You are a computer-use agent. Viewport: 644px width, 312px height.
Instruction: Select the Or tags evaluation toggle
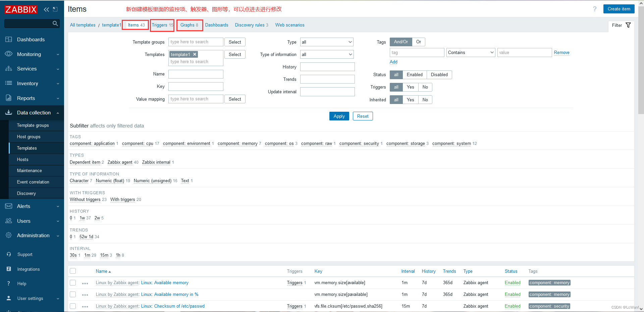coord(419,42)
